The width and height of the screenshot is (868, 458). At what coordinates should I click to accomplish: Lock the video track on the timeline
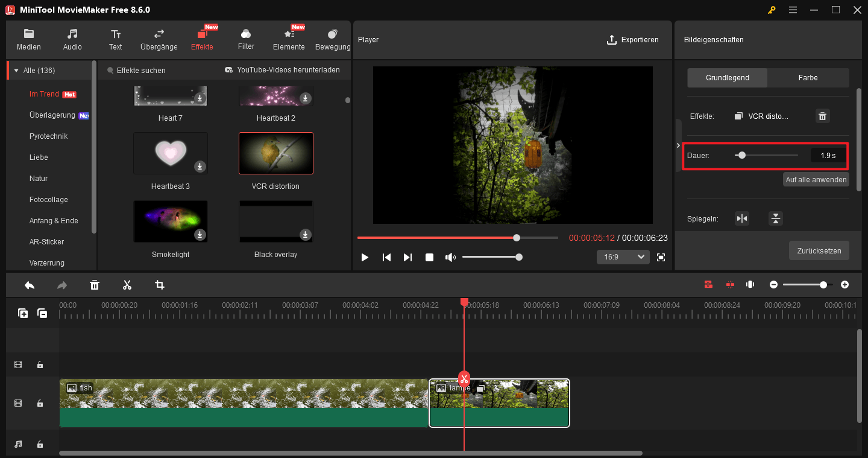coord(40,403)
